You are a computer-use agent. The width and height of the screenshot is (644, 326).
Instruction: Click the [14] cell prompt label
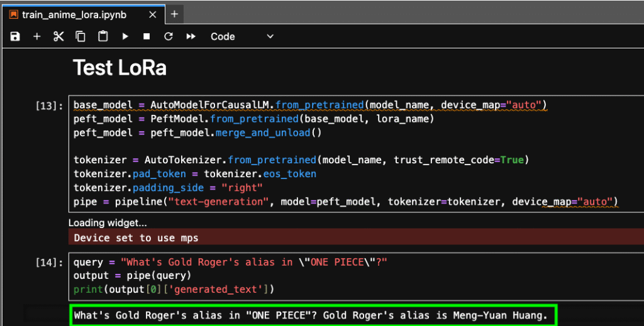pos(49,262)
